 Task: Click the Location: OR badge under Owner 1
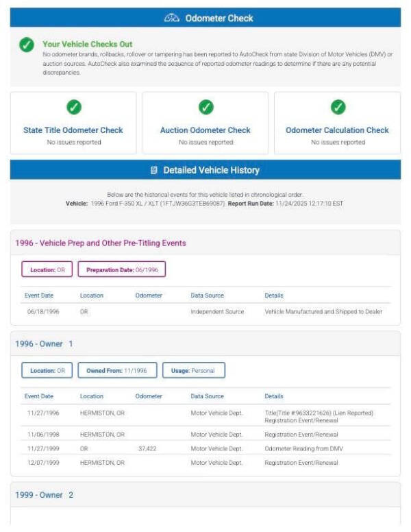point(47,371)
